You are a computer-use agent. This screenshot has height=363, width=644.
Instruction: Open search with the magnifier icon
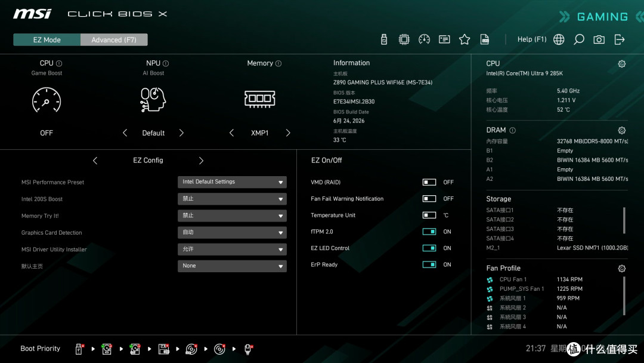pyautogui.click(x=578, y=39)
